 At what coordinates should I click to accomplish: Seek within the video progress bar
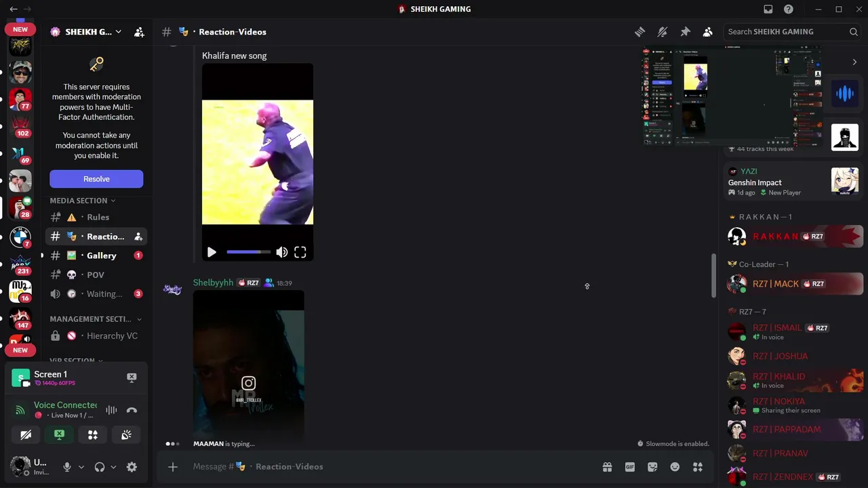tap(248, 252)
